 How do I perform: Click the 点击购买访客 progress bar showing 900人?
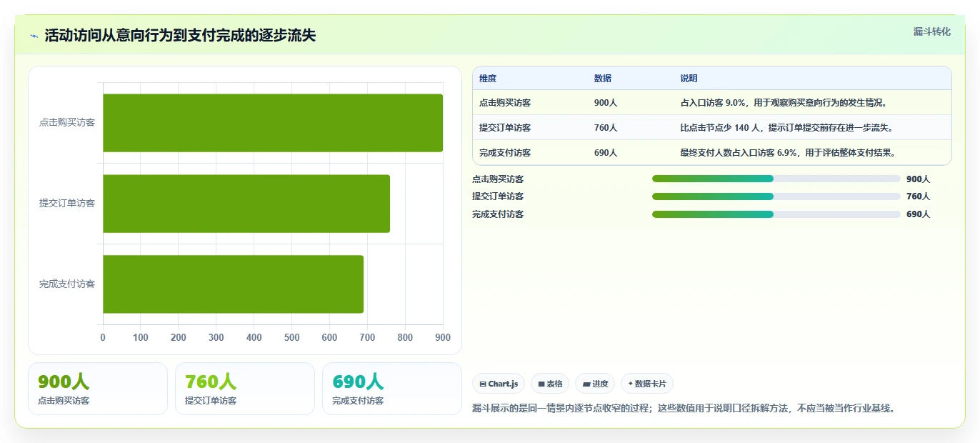pos(776,179)
